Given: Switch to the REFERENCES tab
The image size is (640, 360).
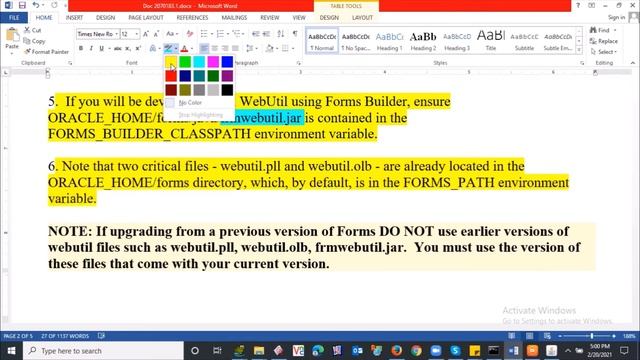Looking at the screenshot, I should (192, 18).
